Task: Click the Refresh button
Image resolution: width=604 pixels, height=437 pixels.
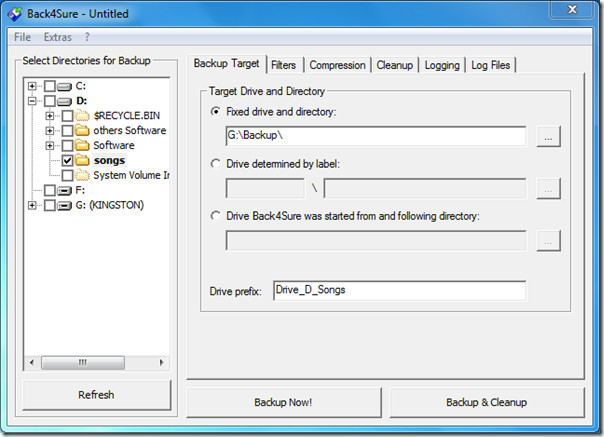Action: pyautogui.click(x=96, y=395)
